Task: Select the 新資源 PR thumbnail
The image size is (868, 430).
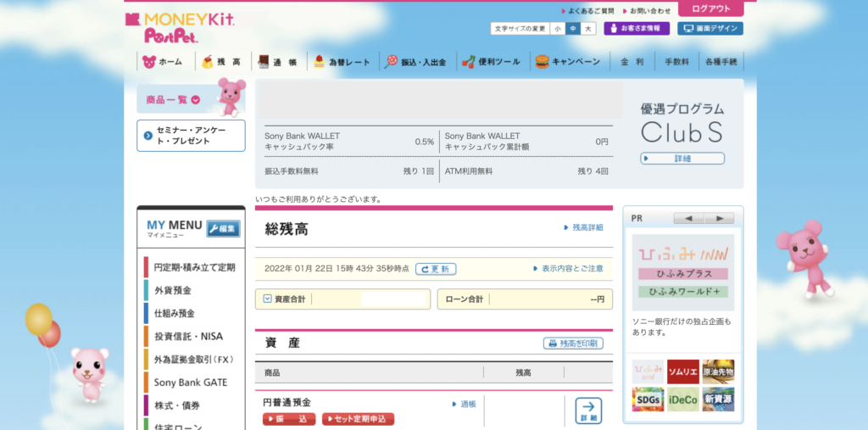Action: click(718, 399)
